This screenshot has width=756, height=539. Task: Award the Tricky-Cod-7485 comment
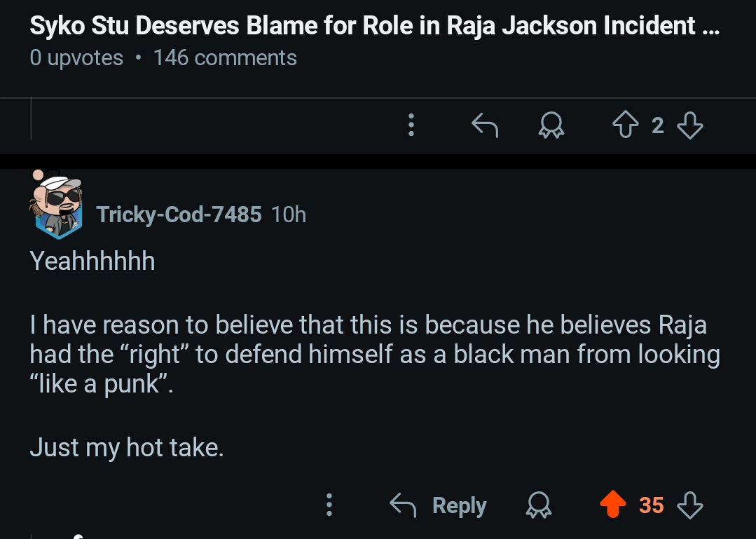tap(538, 505)
